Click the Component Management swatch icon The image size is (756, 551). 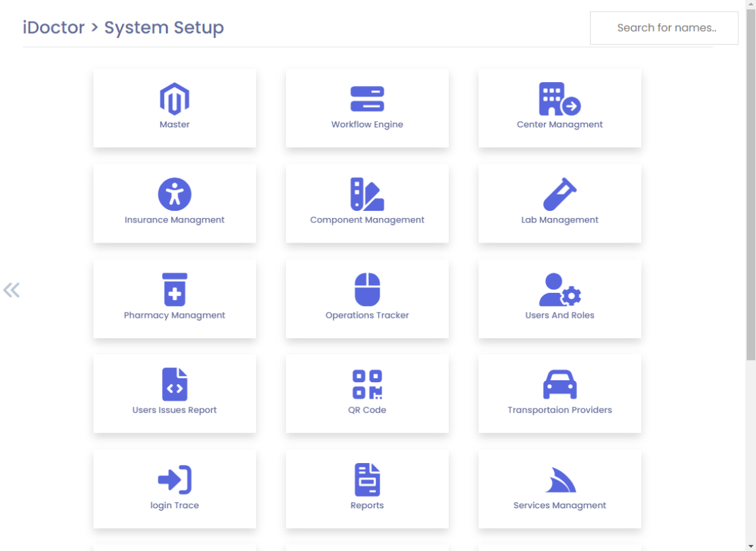[367, 194]
